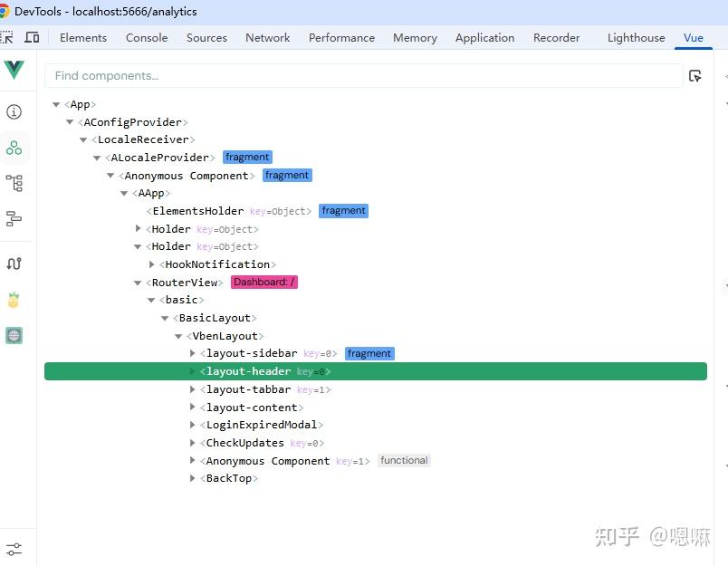Expand the HookNotification component node
This screenshot has width=728, height=566.
point(151,264)
